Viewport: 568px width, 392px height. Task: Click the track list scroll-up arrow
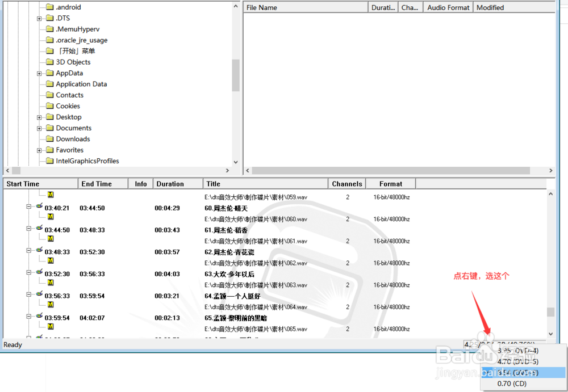(550, 194)
